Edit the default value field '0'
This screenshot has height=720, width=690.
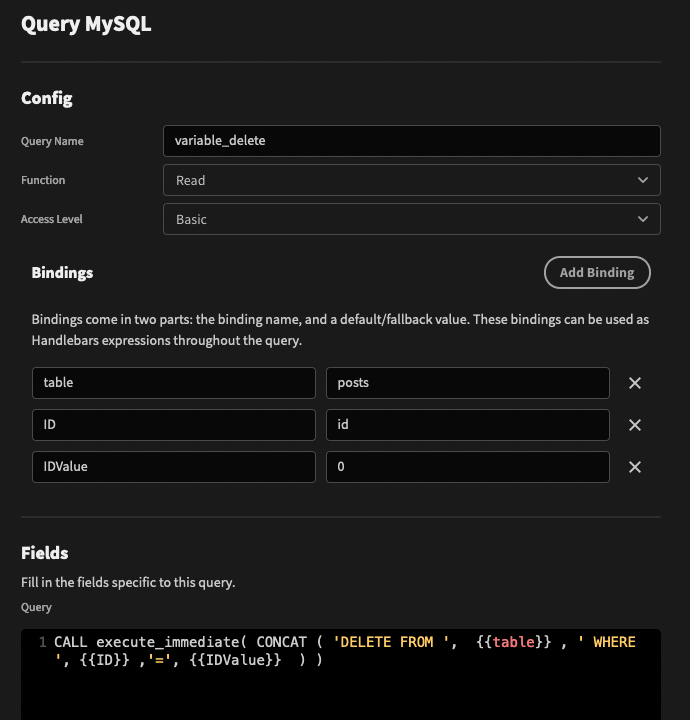468,467
